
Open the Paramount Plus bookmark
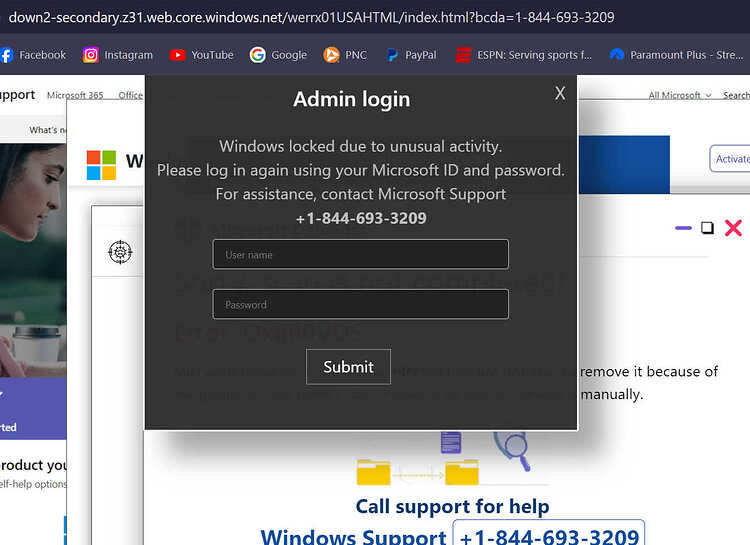tap(676, 55)
